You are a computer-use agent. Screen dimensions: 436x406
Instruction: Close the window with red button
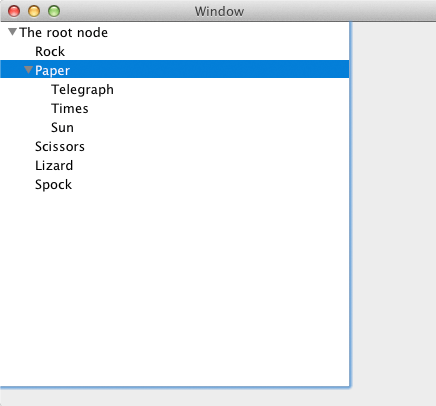coord(14,11)
